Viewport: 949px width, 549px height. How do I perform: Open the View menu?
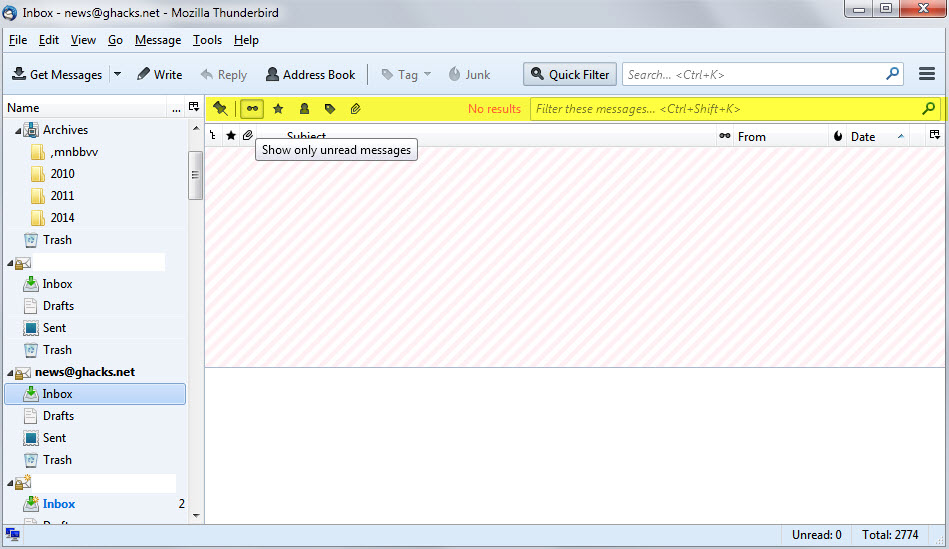pyautogui.click(x=84, y=40)
